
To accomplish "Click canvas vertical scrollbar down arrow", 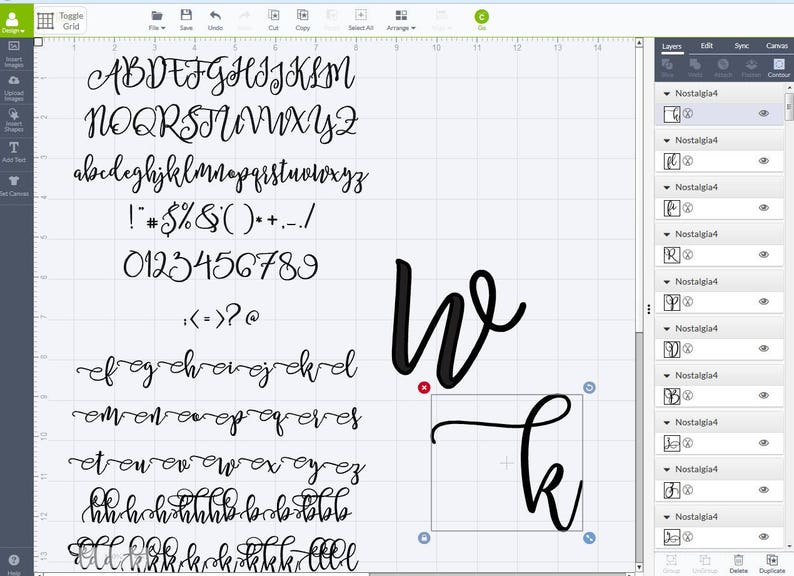I will point(639,567).
